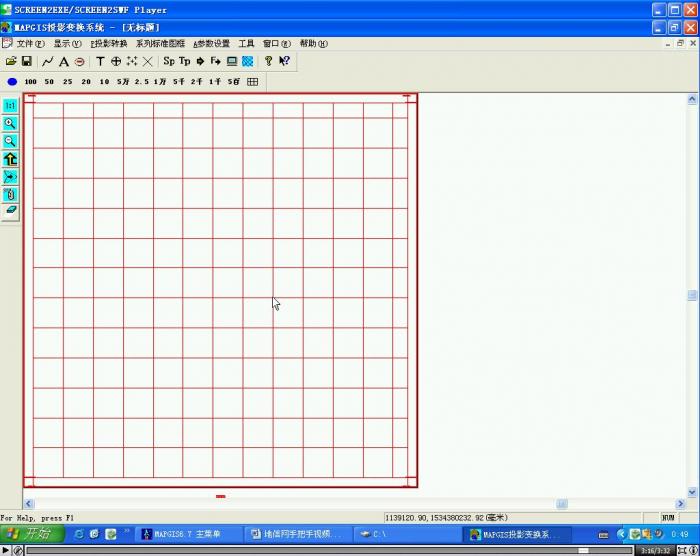The height and width of the screenshot is (556, 700).
Task: Select the 1:1 original scale view tool
Action: 10,105
